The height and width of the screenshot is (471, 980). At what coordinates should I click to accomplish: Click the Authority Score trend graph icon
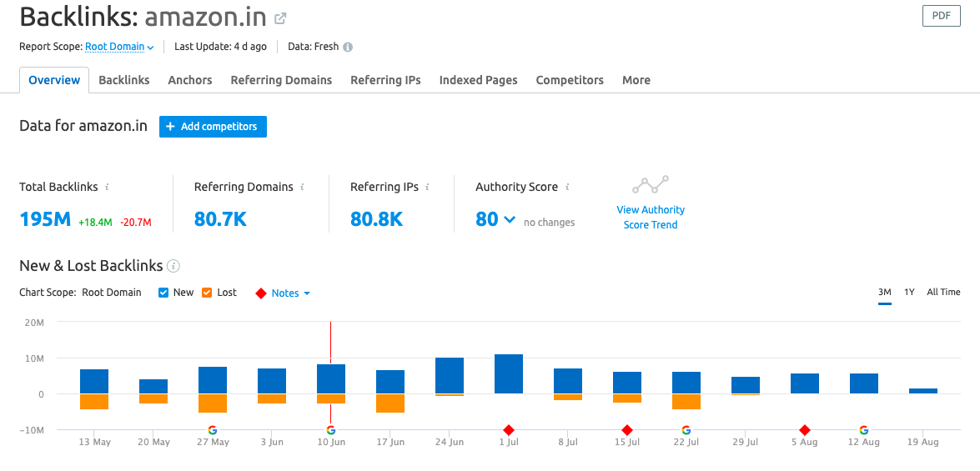pyautogui.click(x=651, y=184)
